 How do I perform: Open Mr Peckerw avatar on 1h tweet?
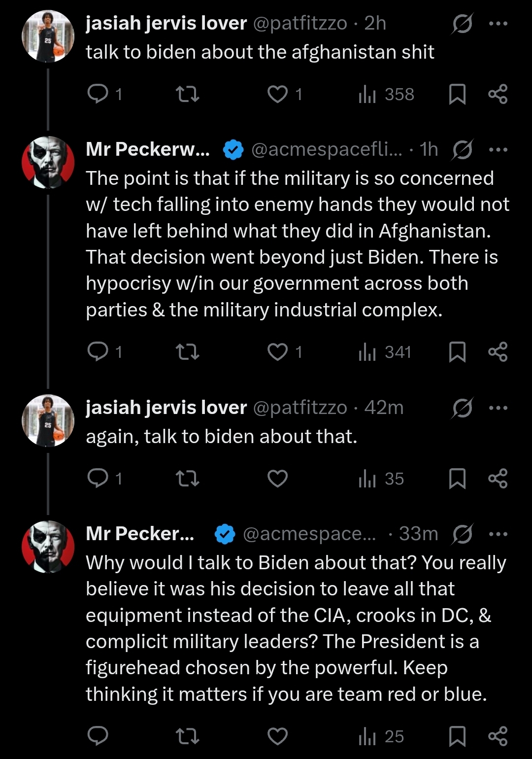tap(48, 162)
